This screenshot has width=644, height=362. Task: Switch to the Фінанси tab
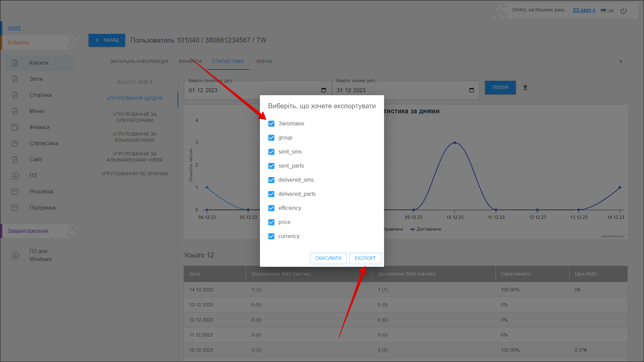[190, 62]
